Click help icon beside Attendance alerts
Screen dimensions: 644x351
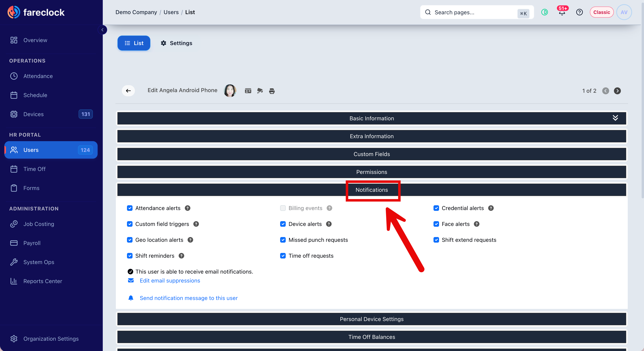187,208
